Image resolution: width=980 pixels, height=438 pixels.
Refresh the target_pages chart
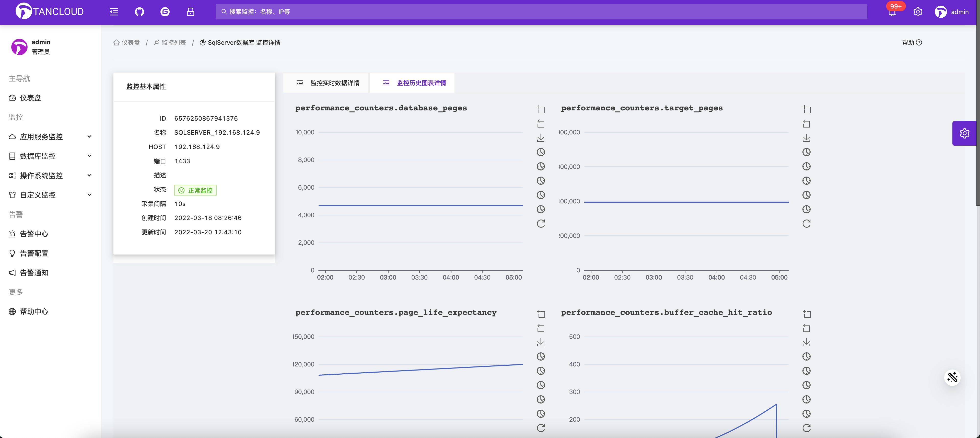click(807, 224)
